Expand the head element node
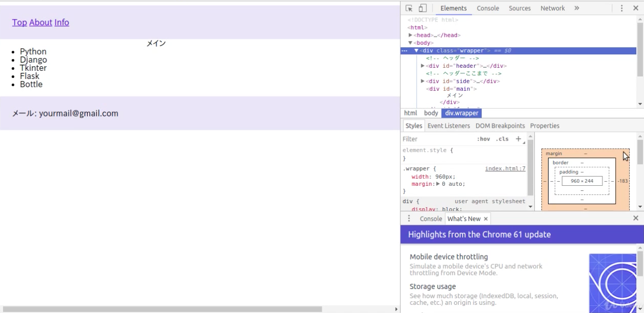The height and width of the screenshot is (313, 644). 411,35
